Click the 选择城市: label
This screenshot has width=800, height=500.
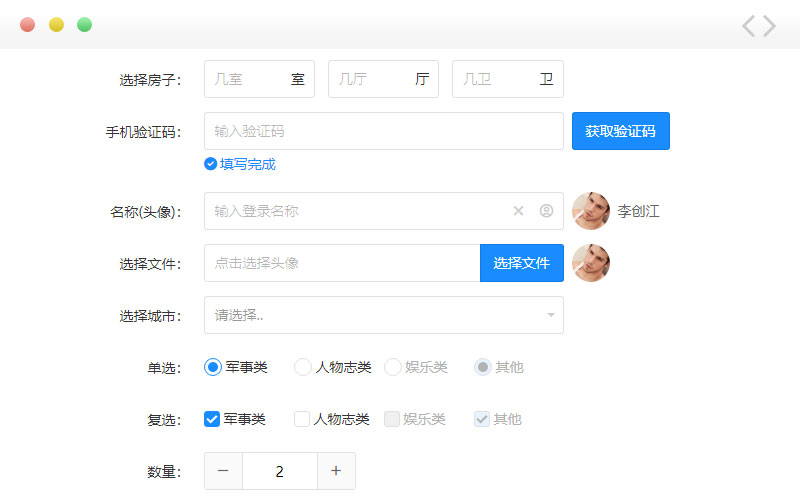150,316
